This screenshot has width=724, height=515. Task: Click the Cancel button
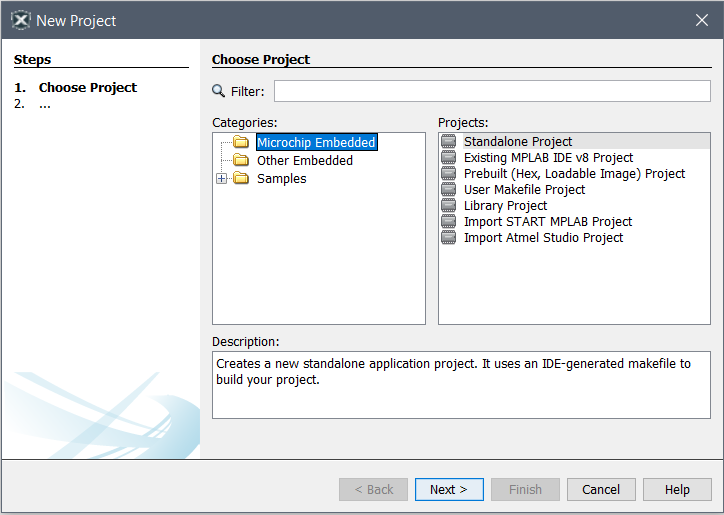coord(601,489)
